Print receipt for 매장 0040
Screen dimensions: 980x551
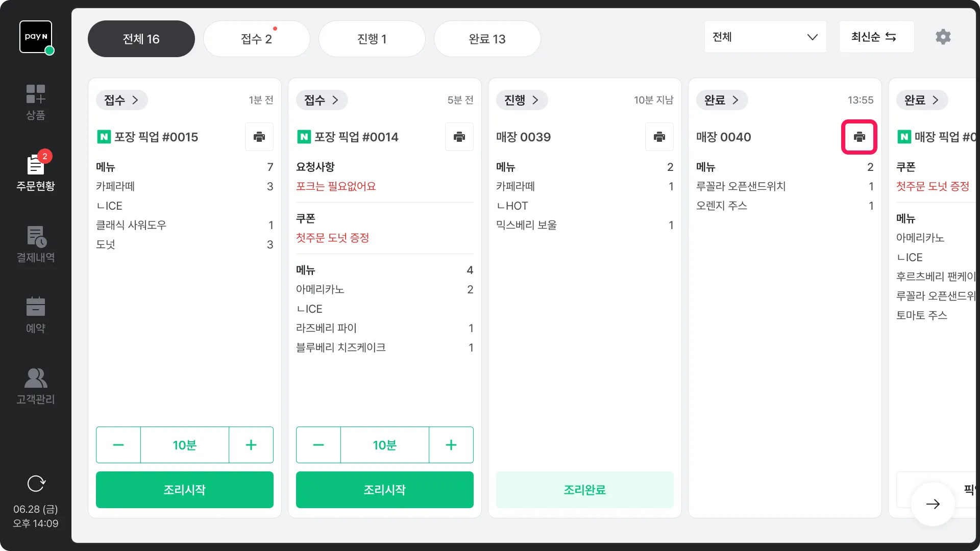(859, 137)
